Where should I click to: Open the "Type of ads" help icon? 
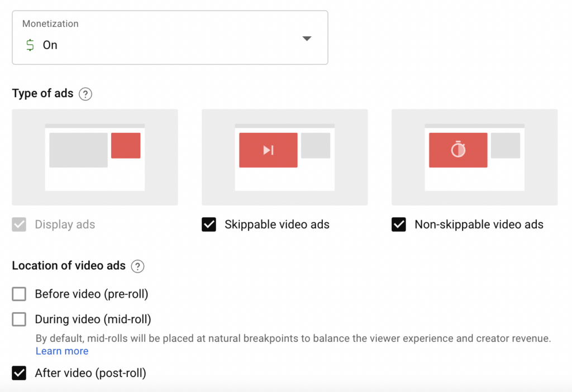pos(85,94)
